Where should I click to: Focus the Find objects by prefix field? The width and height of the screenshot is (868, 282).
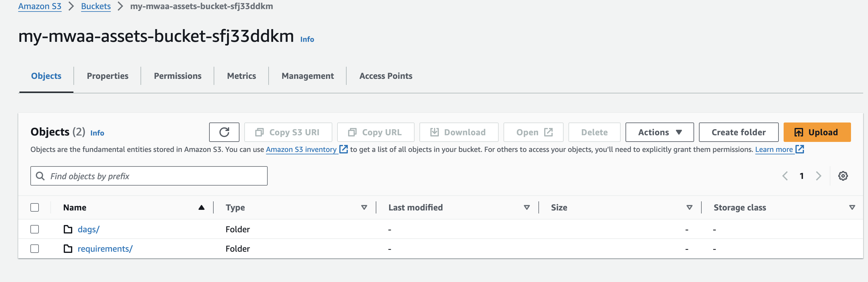point(149,176)
